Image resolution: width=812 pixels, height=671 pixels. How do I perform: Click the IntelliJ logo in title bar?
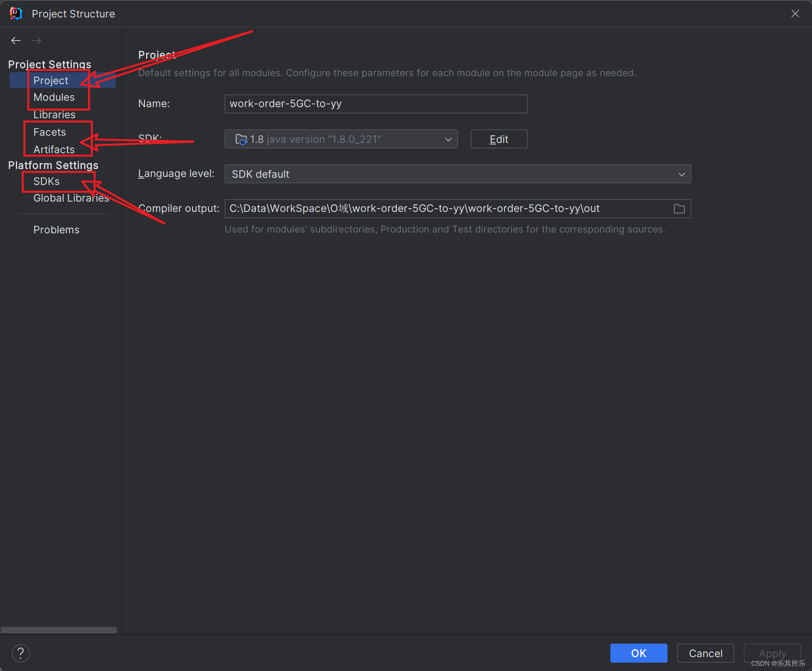pos(16,13)
